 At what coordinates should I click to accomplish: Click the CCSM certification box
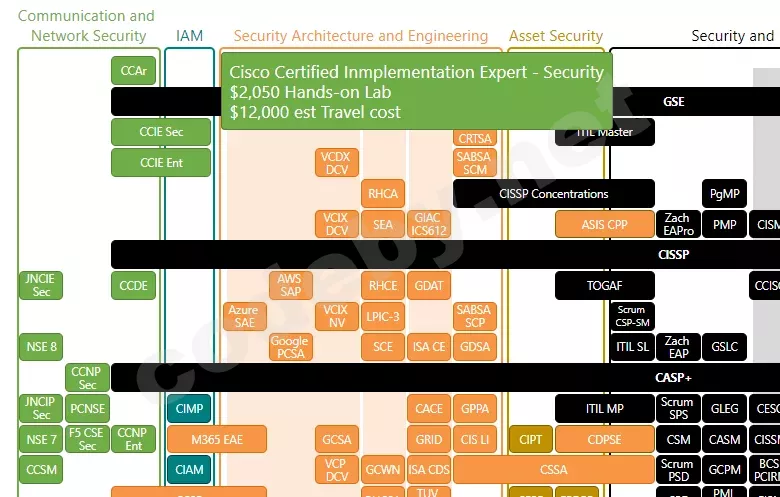tap(41, 470)
